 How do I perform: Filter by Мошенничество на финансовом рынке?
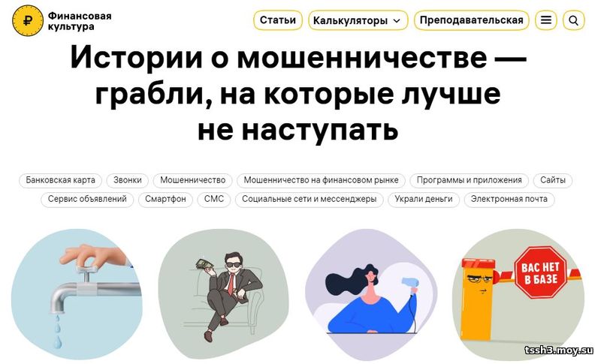[x=322, y=180]
